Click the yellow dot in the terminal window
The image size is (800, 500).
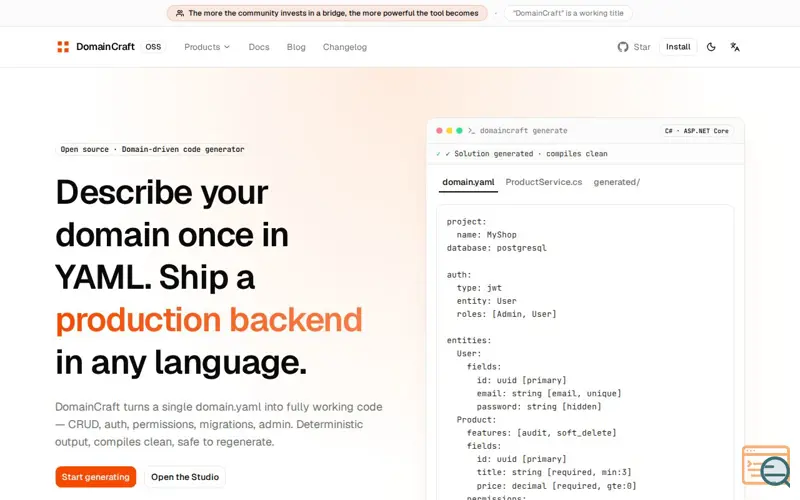pos(449,131)
